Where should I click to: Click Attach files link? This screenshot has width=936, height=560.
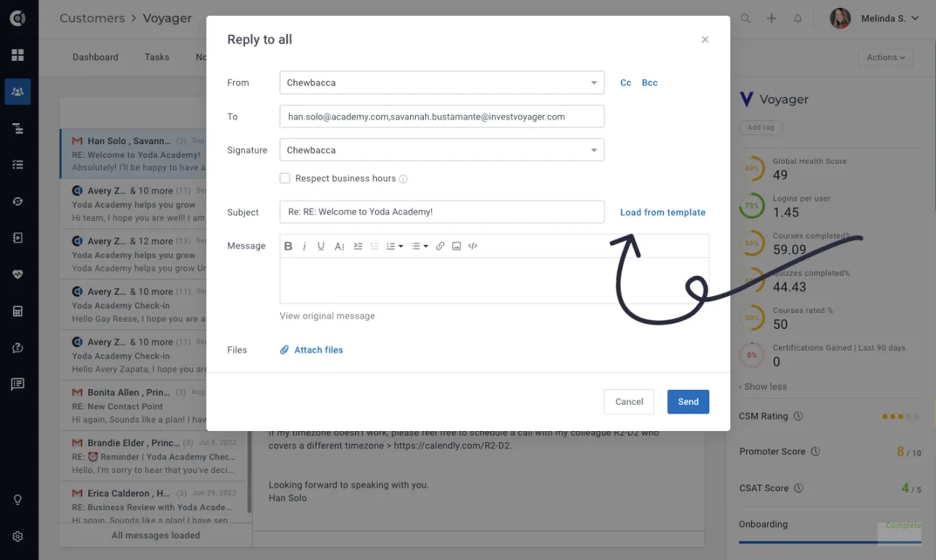[x=312, y=350]
